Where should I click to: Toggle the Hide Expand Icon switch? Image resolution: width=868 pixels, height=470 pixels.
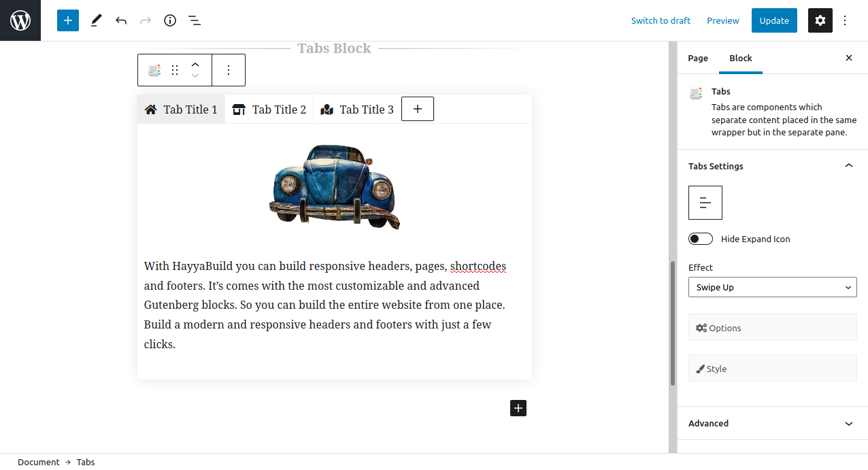pyautogui.click(x=701, y=239)
